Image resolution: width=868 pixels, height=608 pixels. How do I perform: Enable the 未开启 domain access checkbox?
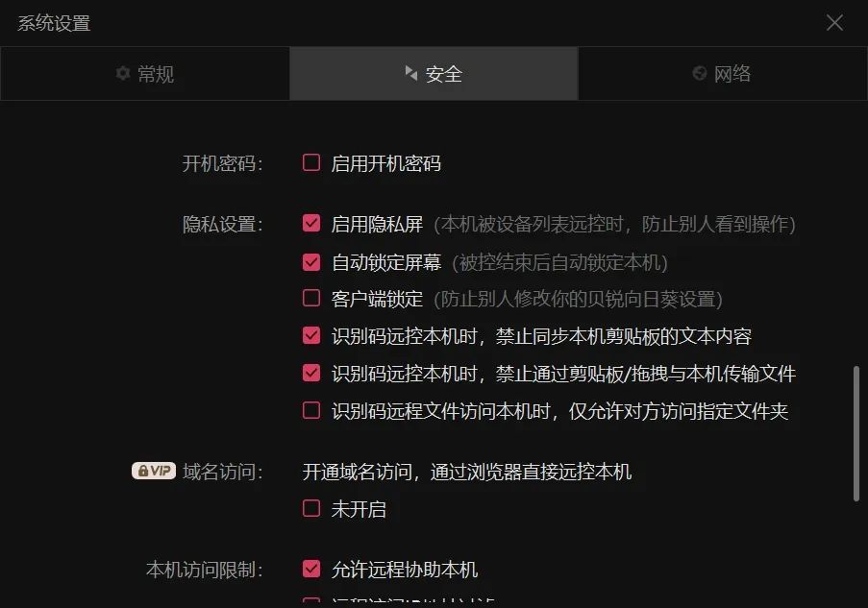(x=311, y=508)
